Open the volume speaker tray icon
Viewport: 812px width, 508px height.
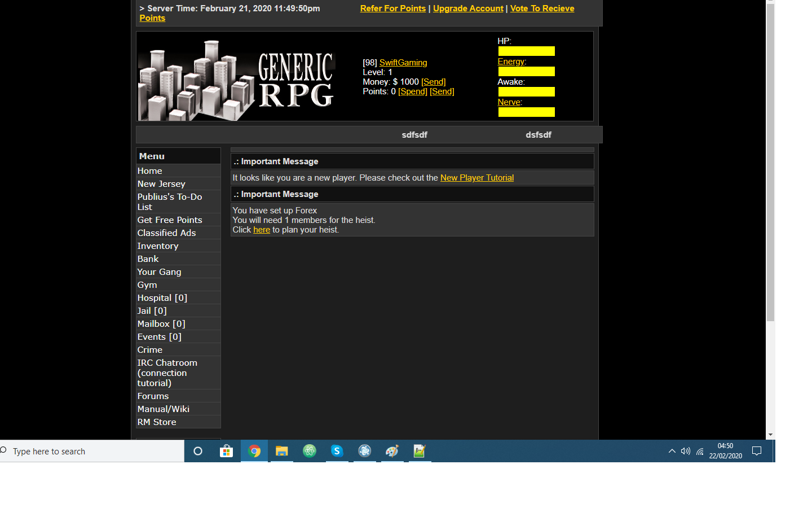(685, 451)
